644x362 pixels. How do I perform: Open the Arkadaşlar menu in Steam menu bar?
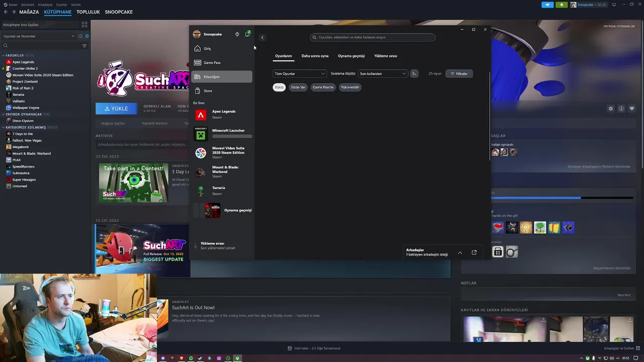click(x=45, y=5)
